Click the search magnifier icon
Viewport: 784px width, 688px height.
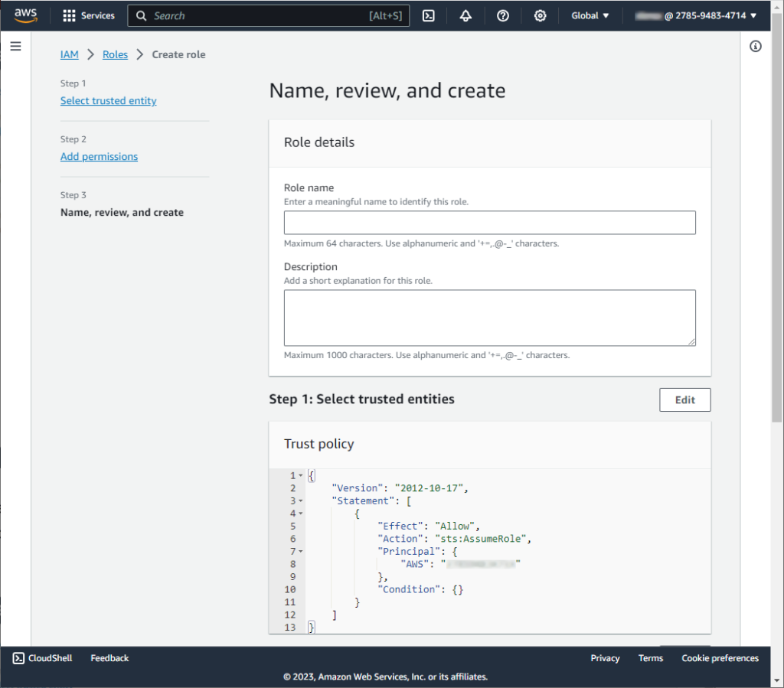point(142,16)
